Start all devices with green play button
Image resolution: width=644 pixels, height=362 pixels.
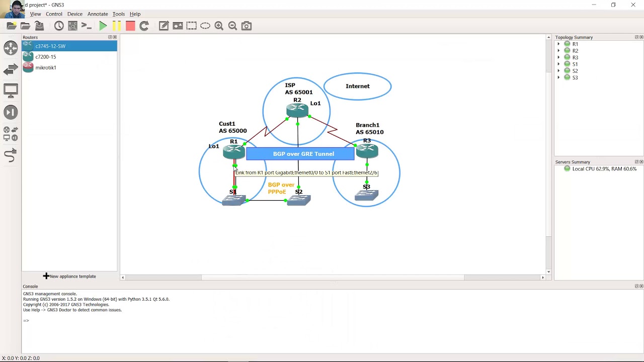(x=103, y=26)
